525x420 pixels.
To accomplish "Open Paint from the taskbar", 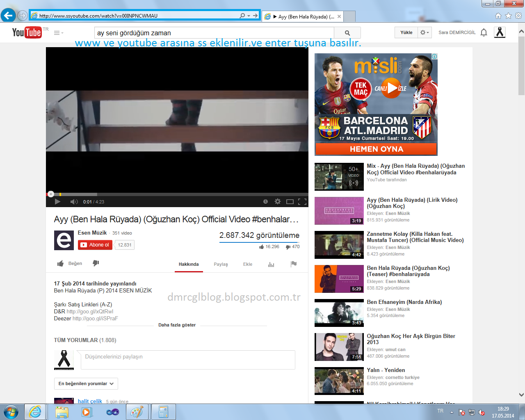I will tap(137, 412).
